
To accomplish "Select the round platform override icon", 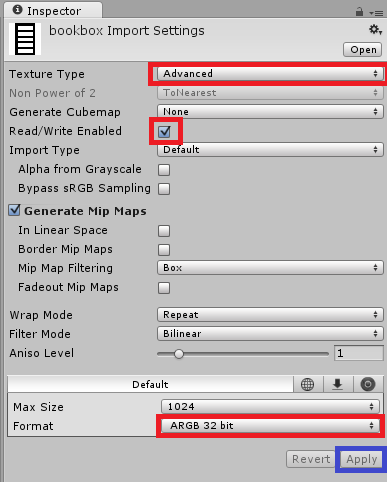I will click(x=368, y=384).
